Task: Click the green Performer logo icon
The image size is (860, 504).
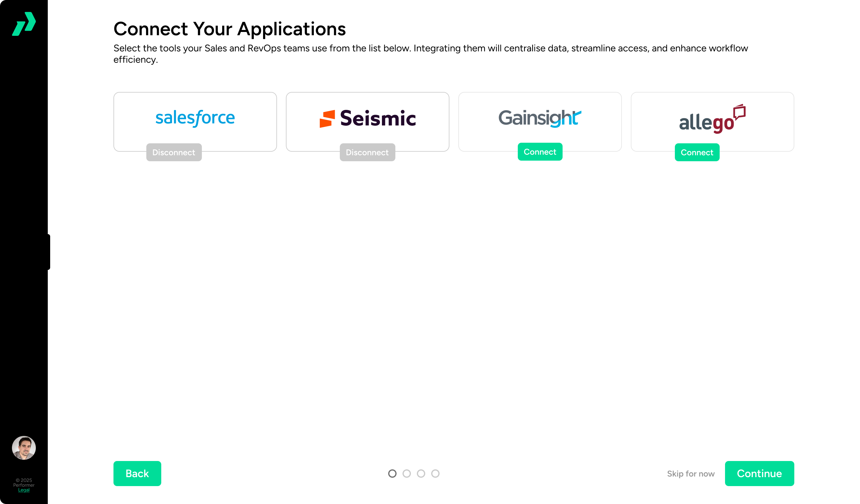Action: pos(24,24)
